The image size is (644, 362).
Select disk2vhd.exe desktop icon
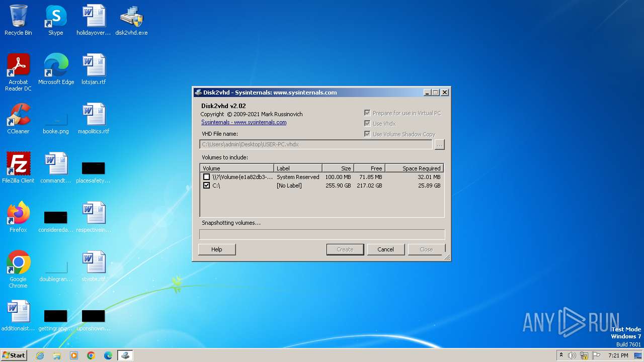pos(131,20)
